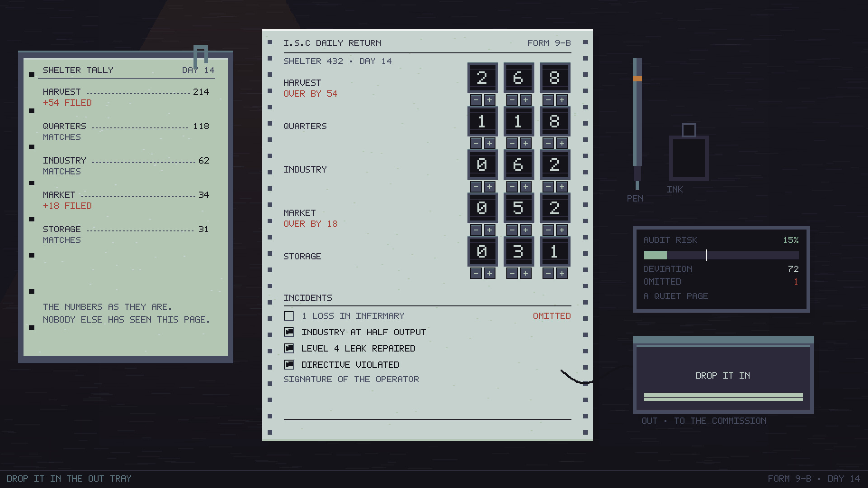Pick up the pen
The width and height of the screenshot is (868, 488).
click(x=637, y=123)
